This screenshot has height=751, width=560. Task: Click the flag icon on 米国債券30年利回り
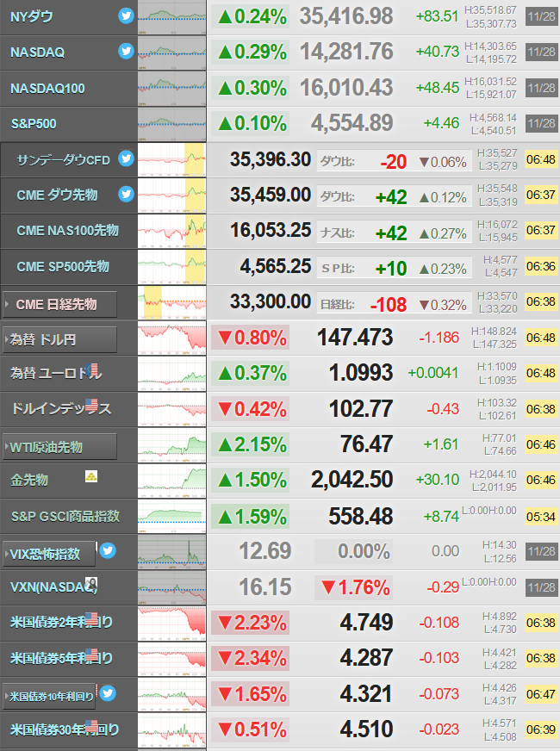click(x=91, y=727)
